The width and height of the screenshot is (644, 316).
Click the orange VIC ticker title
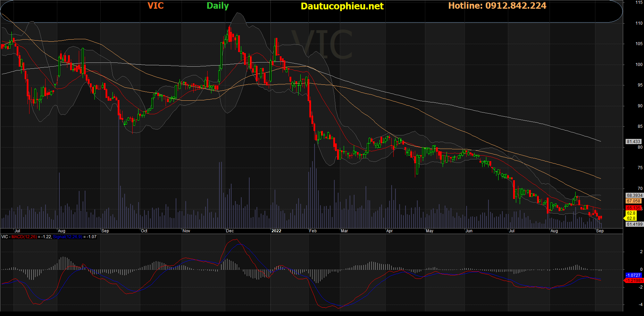(155, 6)
